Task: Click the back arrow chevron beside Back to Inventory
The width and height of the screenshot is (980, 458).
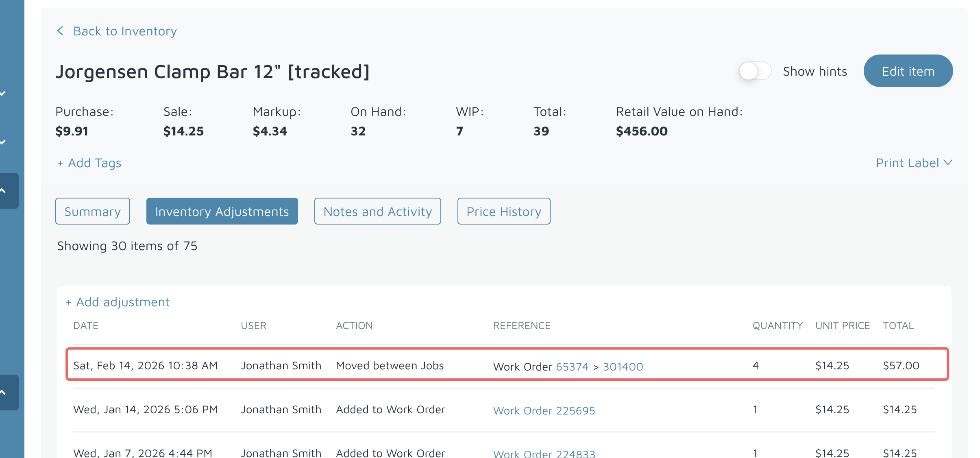Action: point(60,31)
